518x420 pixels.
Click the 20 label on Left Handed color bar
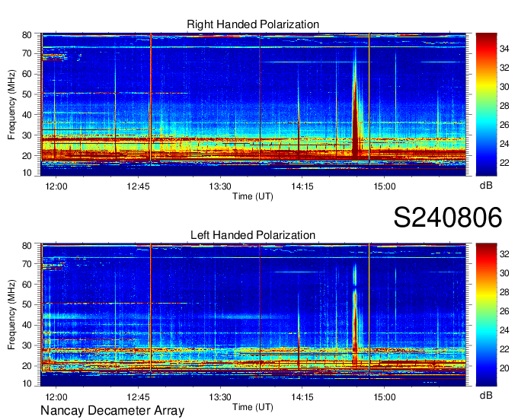tap(504, 368)
